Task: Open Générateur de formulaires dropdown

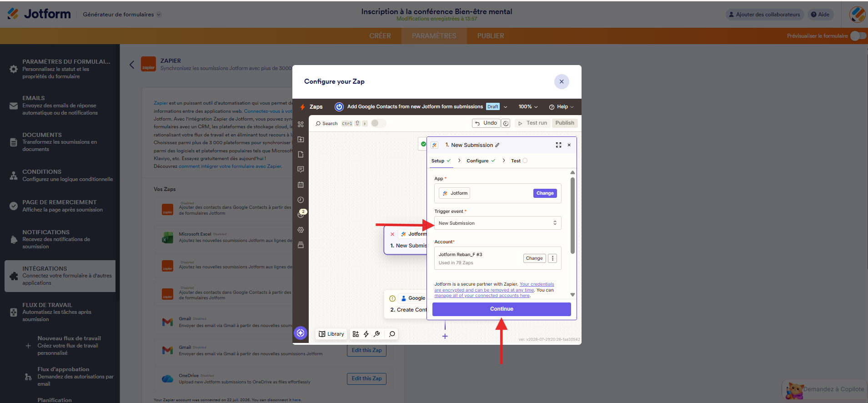Action: pyautogui.click(x=122, y=15)
